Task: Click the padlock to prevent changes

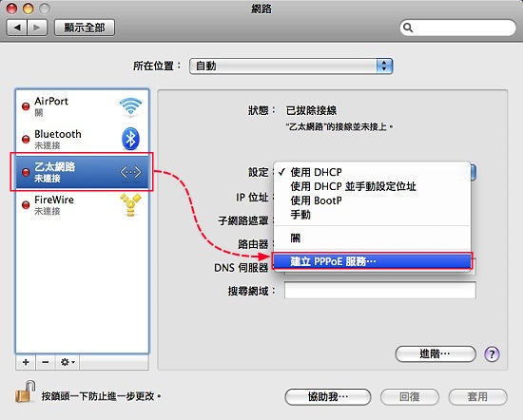Action: point(25,391)
